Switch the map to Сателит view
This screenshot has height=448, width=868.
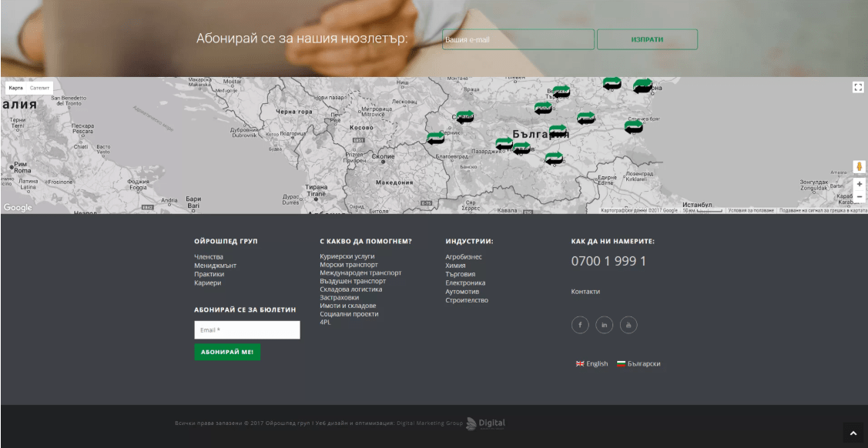[40, 88]
